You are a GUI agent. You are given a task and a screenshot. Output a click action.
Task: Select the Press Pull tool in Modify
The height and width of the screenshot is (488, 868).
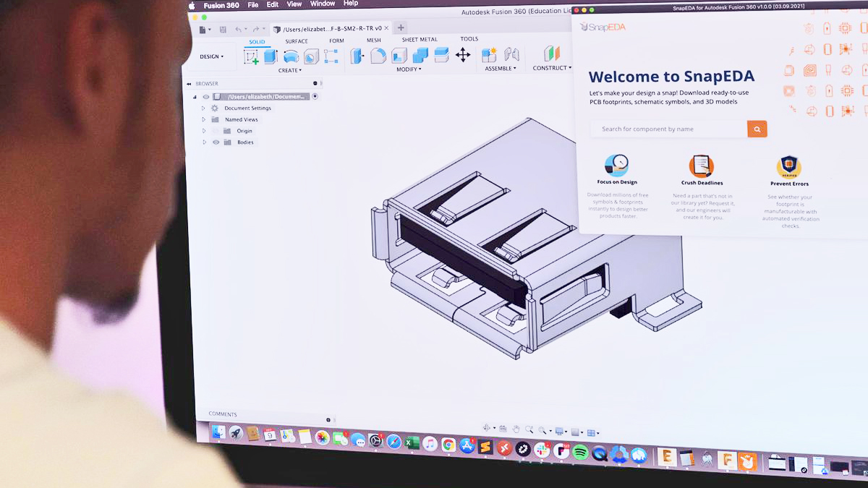pyautogui.click(x=356, y=56)
